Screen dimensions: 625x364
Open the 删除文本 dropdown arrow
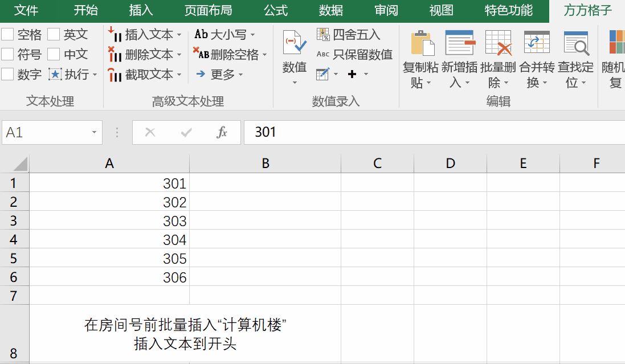pyautogui.click(x=179, y=55)
